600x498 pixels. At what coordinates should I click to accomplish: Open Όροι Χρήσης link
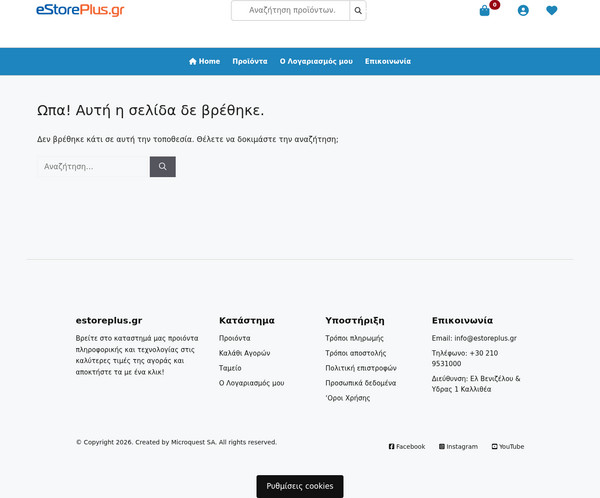pyautogui.click(x=348, y=398)
